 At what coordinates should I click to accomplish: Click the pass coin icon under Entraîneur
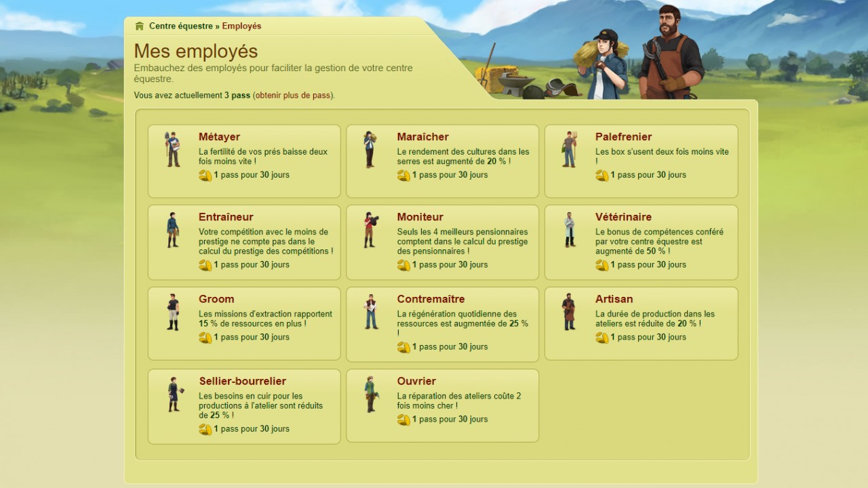click(x=205, y=265)
